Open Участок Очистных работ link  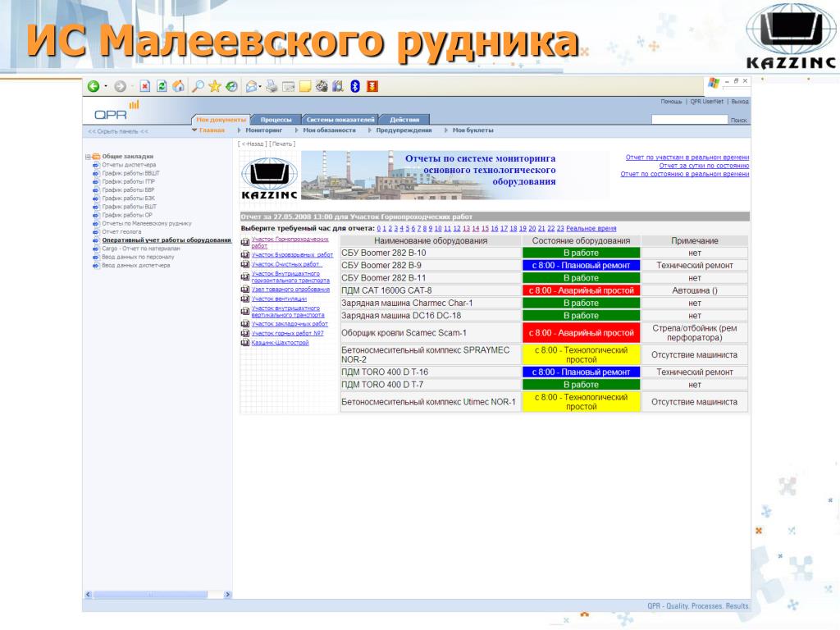pyautogui.click(x=286, y=264)
